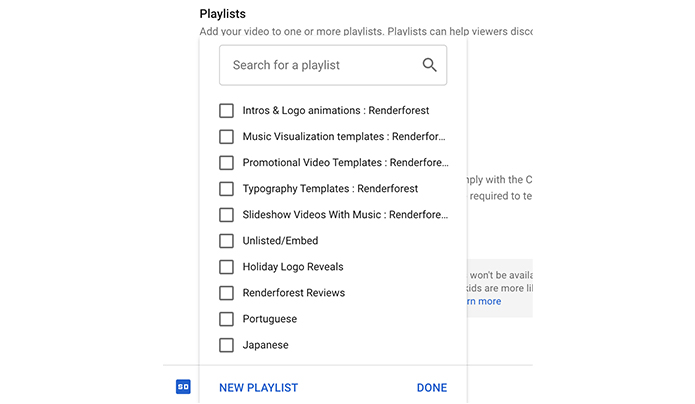Screen dimensions: 695x404
Task: Tick the Music Visualization templates checkbox
Action: coord(226,137)
